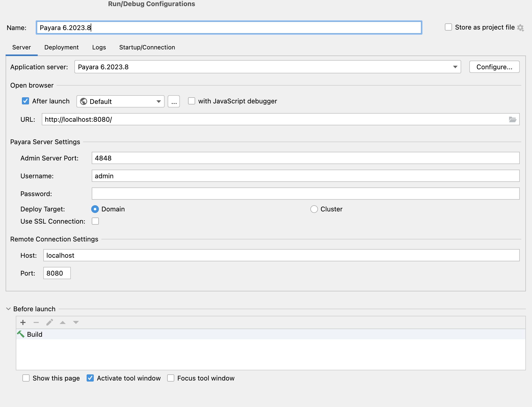Click the minus icon to remove launch task
The width and height of the screenshot is (532, 407).
(x=36, y=322)
